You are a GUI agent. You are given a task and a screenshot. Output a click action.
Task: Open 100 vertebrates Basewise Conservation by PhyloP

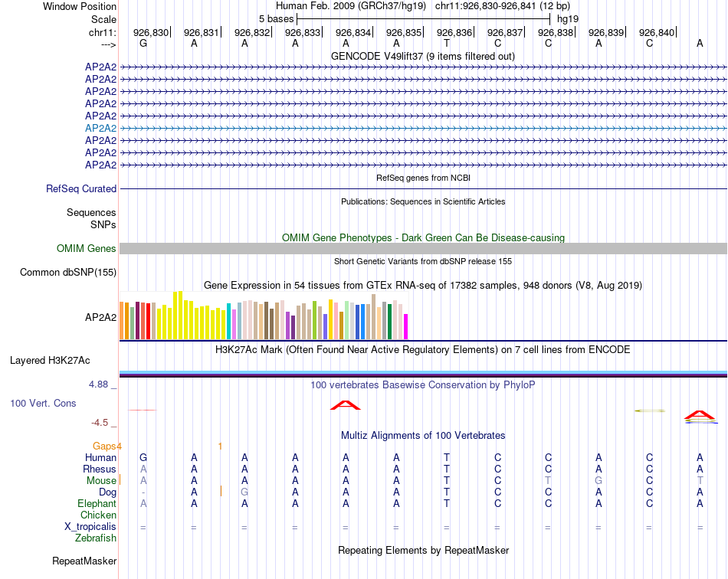click(423, 385)
